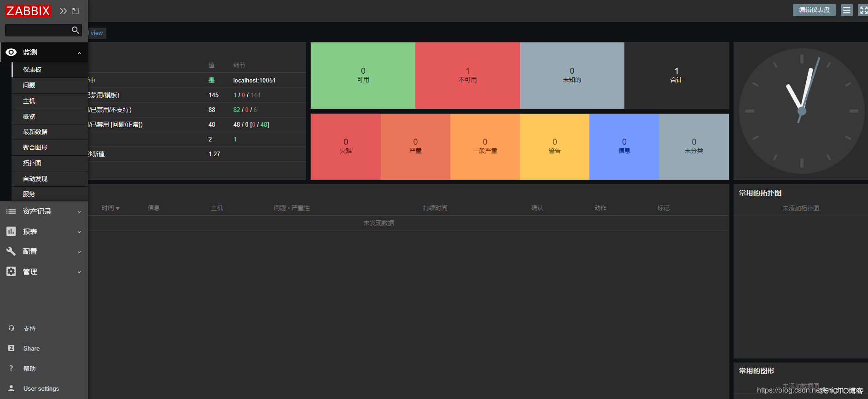Open the dashboard actions hamburger menu

pos(846,10)
